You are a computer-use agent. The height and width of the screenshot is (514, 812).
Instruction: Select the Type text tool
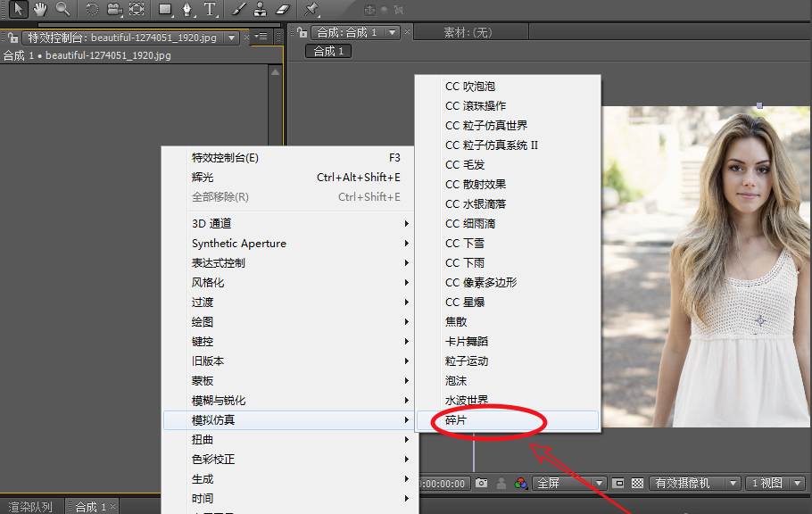tap(210, 9)
